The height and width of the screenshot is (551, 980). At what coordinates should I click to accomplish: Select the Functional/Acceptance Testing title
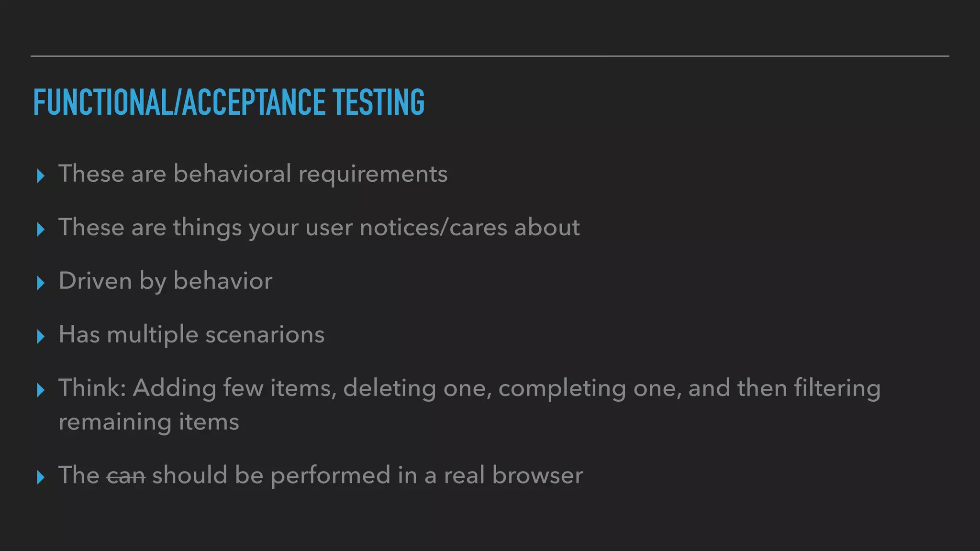click(x=229, y=102)
